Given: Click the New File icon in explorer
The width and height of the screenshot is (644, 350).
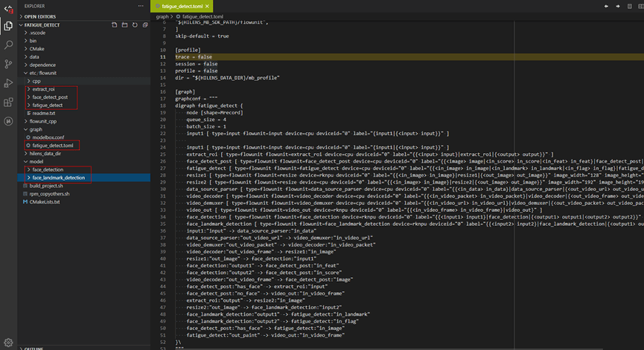Looking at the screenshot, I should coord(115,24).
